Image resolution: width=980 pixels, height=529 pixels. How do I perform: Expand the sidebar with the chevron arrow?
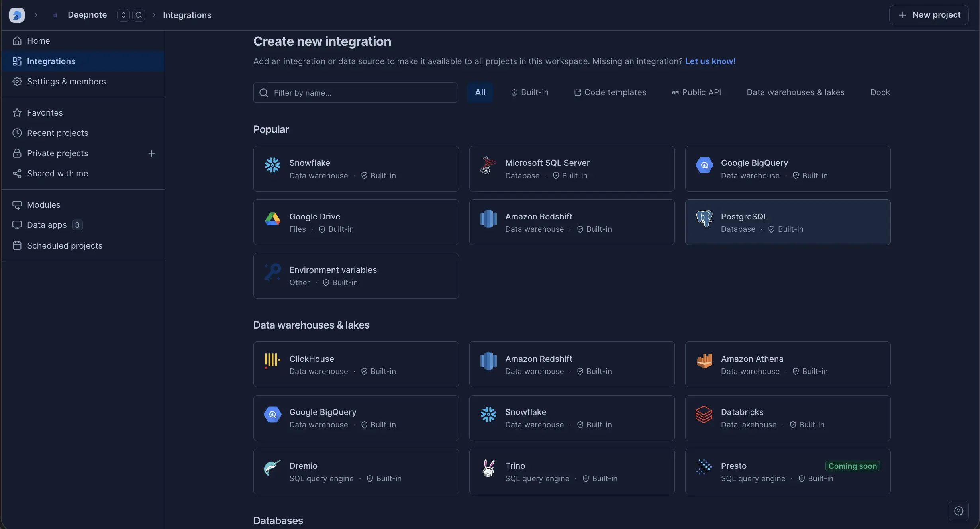[35, 15]
